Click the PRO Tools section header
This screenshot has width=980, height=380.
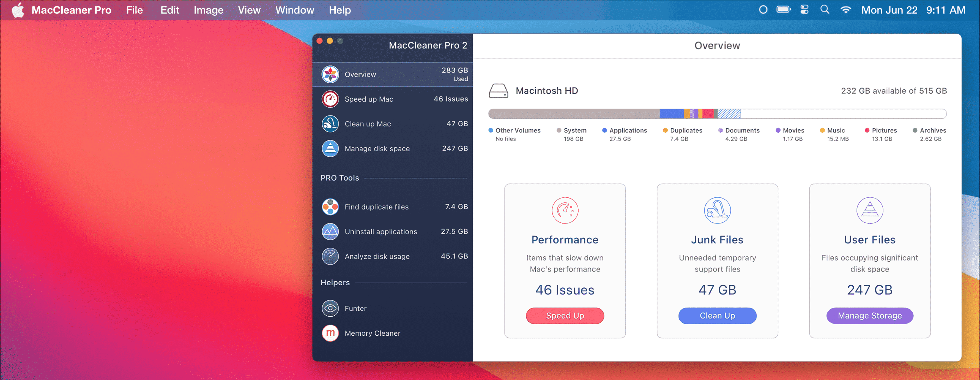(x=340, y=178)
